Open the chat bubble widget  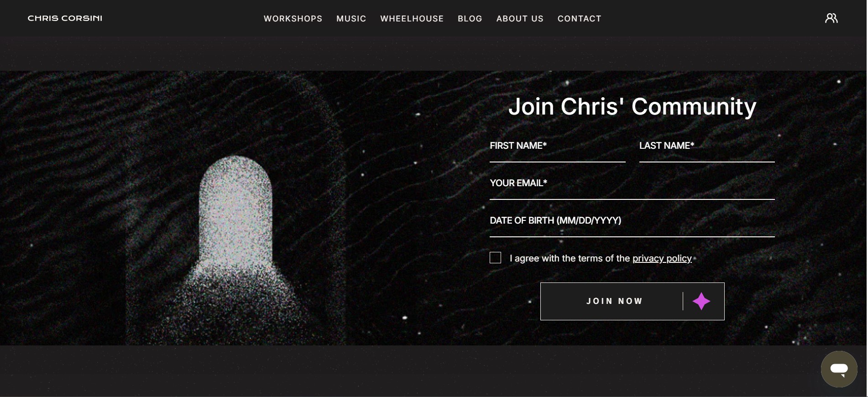tap(839, 369)
